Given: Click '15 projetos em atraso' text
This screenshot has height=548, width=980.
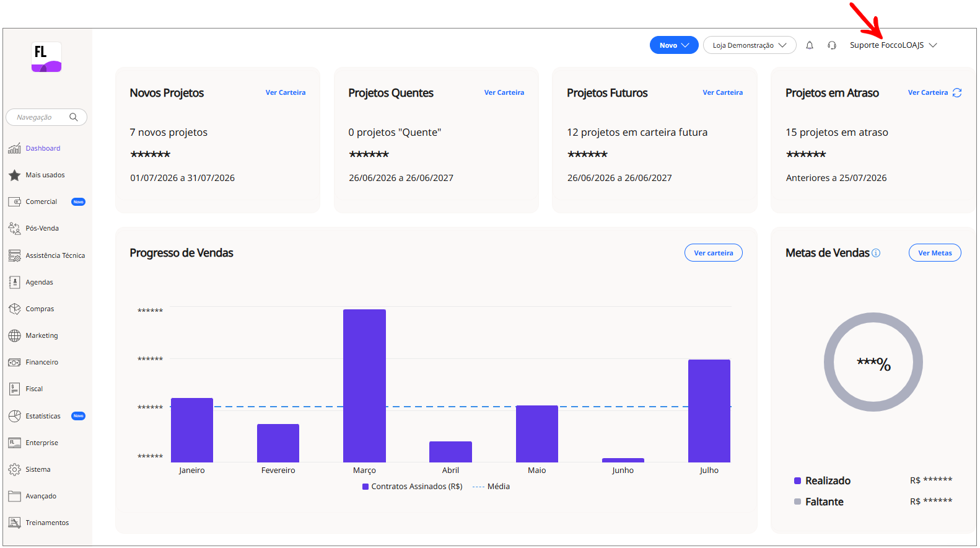Looking at the screenshot, I should click(x=837, y=132).
